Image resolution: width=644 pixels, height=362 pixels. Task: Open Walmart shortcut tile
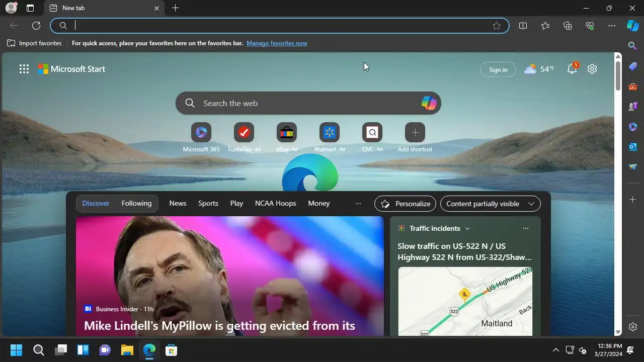[x=330, y=138]
